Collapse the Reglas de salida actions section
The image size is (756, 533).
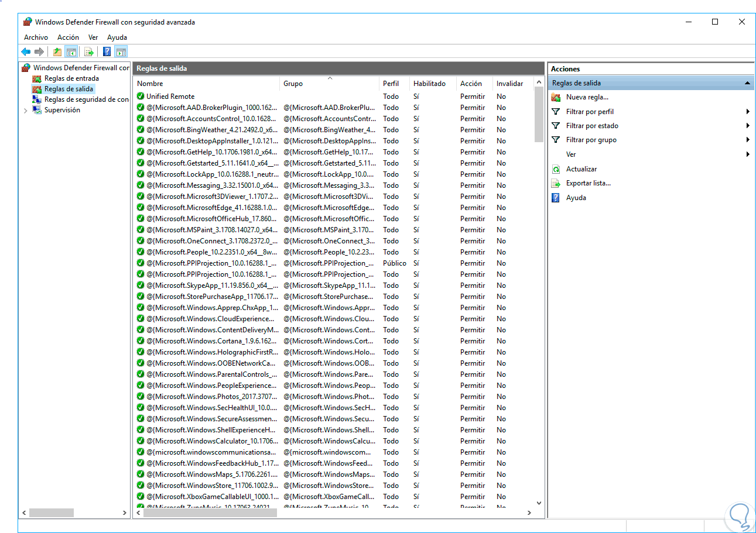747,83
